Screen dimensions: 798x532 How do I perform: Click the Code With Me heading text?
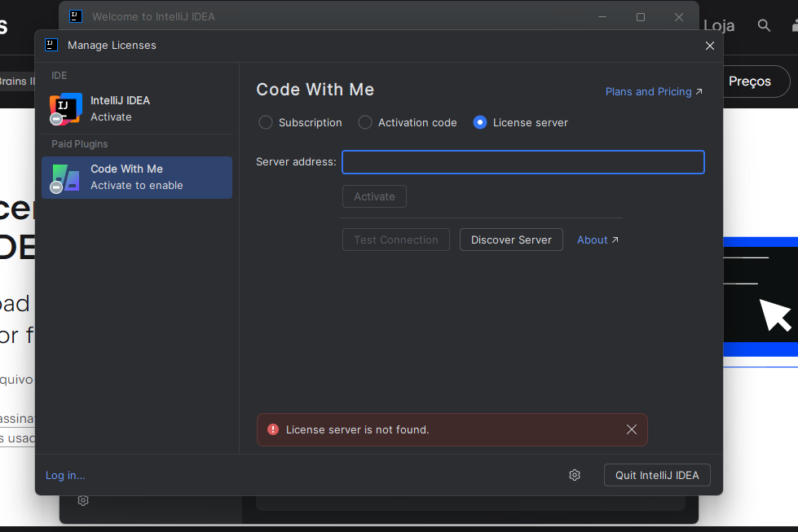pos(315,90)
